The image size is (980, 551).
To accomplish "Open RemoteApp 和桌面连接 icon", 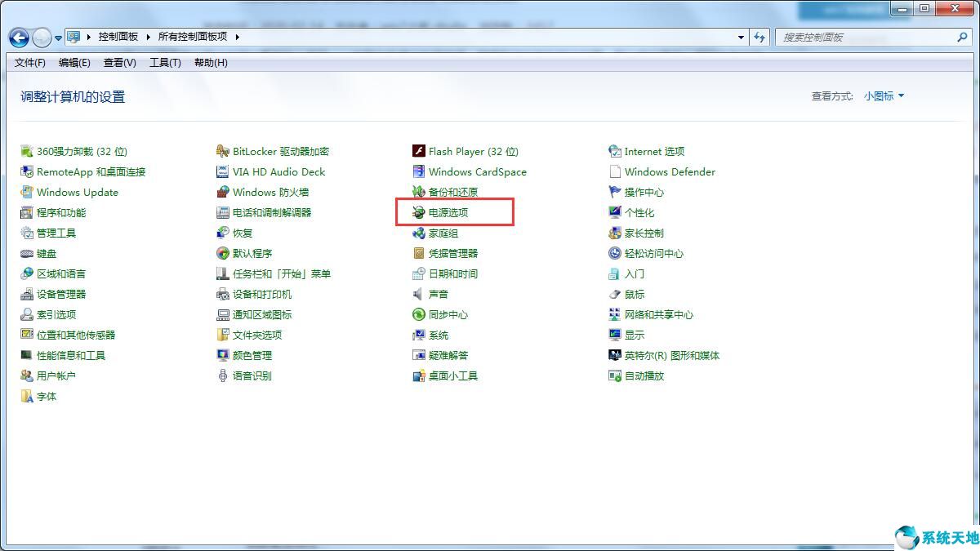I will tap(27, 171).
